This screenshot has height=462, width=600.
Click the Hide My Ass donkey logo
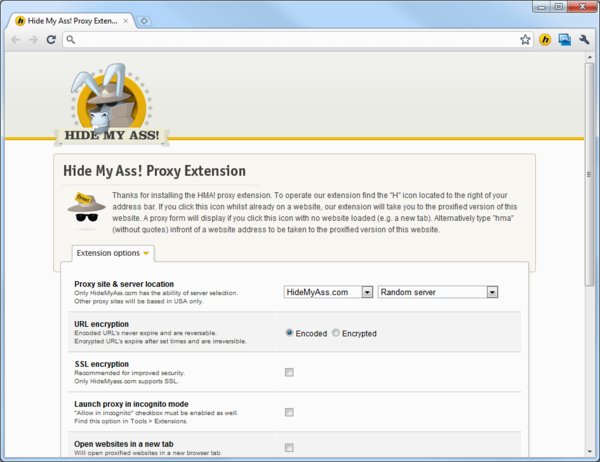pyautogui.click(x=111, y=104)
